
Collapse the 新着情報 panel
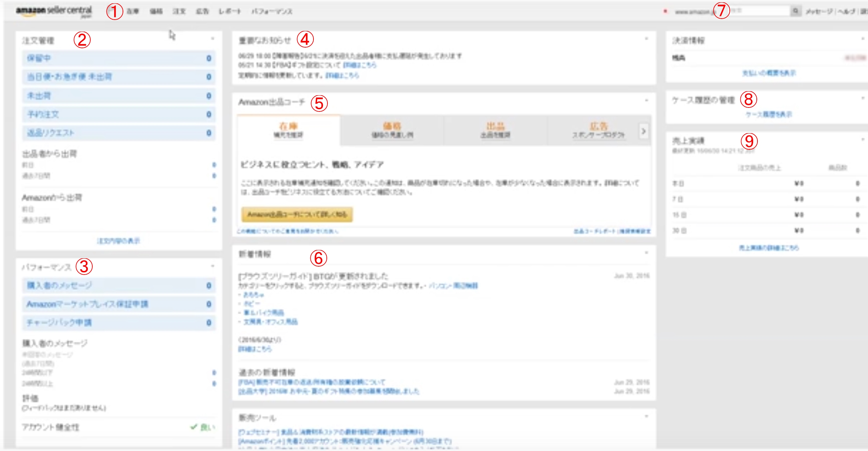(646, 253)
